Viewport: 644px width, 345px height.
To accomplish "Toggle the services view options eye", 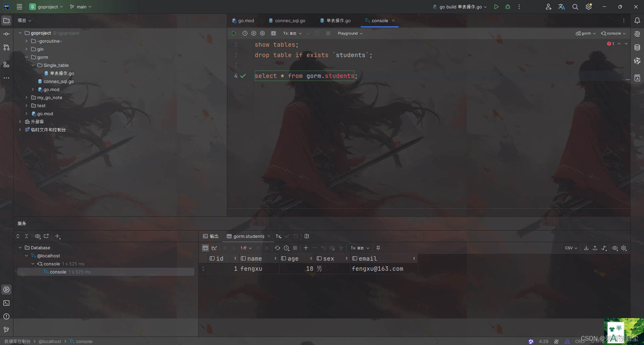I will pyautogui.click(x=38, y=236).
